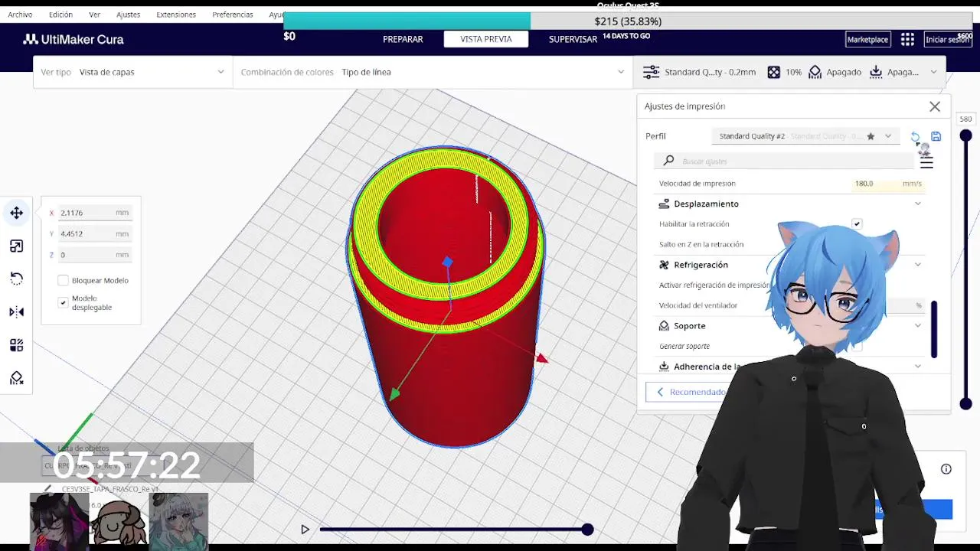The image size is (980, 551).
Task: Toggle the Bloquear Modelo checkbox
Action: click(x=64, y=280)
